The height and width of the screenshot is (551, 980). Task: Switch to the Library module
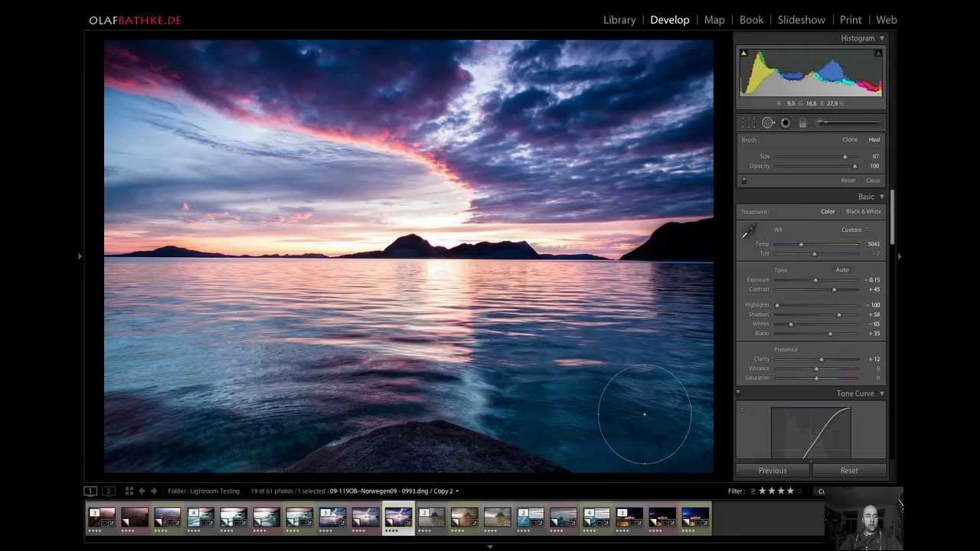[619, 20]
